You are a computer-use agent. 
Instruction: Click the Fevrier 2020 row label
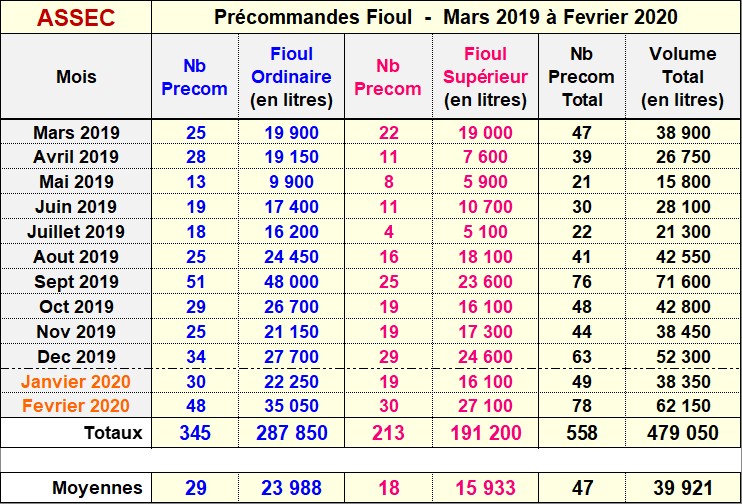[76, 406]
